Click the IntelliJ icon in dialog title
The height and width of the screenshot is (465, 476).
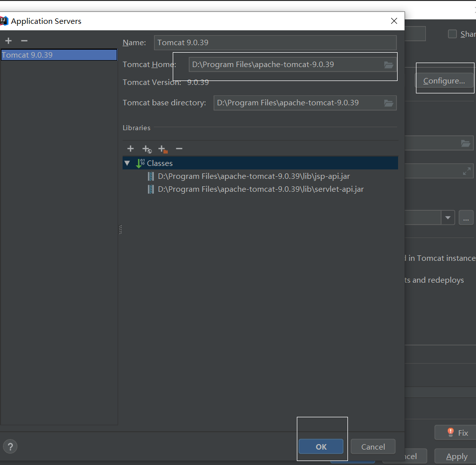coord(3,21)
